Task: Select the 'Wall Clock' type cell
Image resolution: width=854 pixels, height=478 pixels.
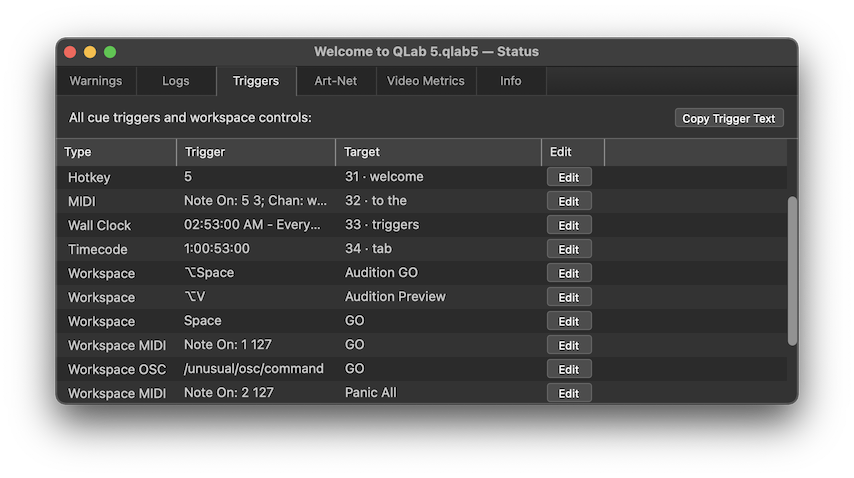Action: tap(100, 225)
